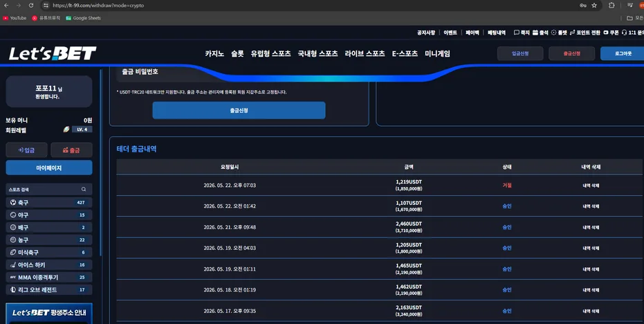The width and height of the screenshot is (644, 324).
Task: Click the 마이페이지 button in sidebar
Action: [49, 168]
